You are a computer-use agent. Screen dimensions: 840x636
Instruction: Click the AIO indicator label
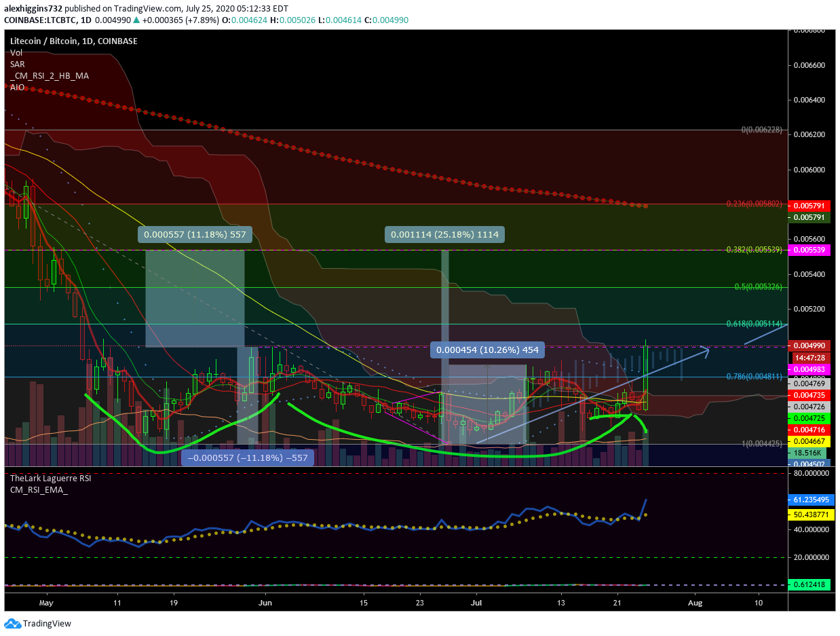point(17,88)
